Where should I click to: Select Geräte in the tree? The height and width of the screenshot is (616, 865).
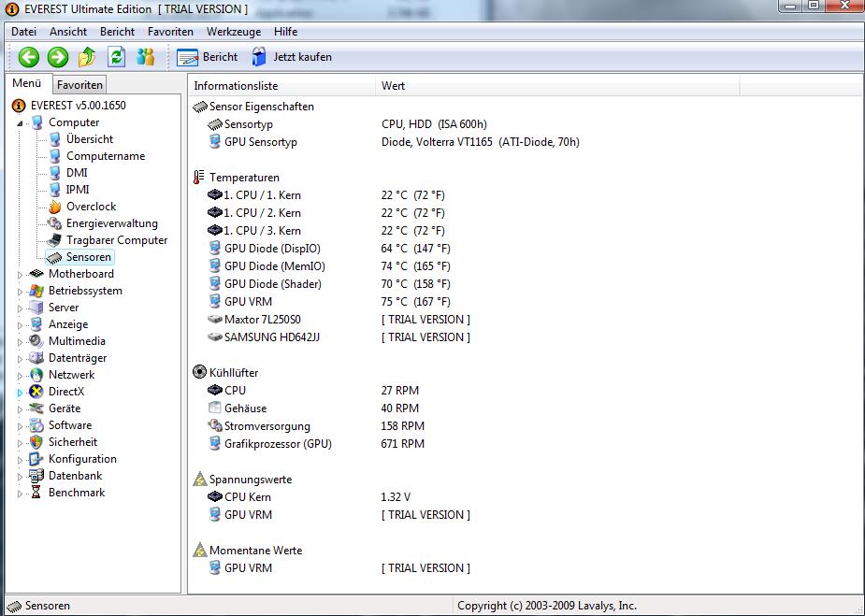click(x=65, y=408)
